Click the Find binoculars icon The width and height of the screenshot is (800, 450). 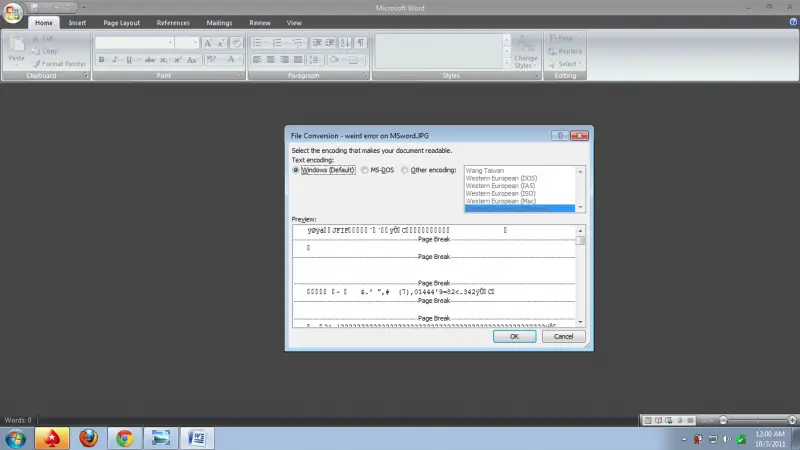point(552,38)
